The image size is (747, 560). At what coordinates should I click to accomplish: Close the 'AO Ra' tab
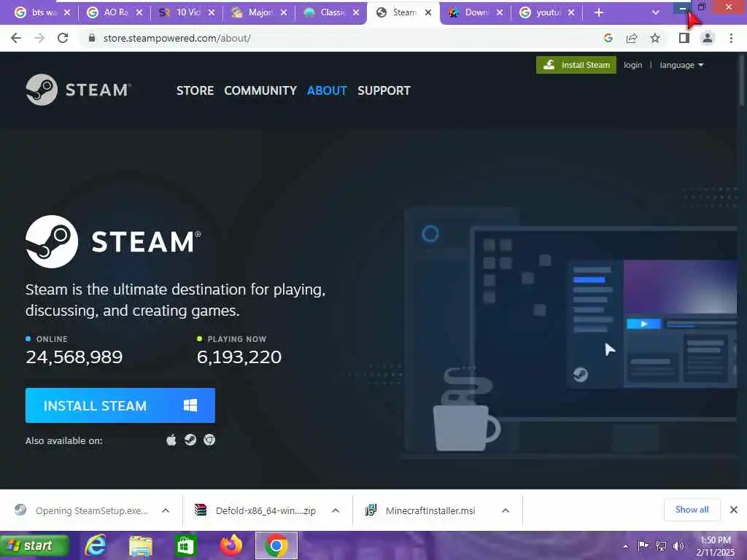click(139, 12)
